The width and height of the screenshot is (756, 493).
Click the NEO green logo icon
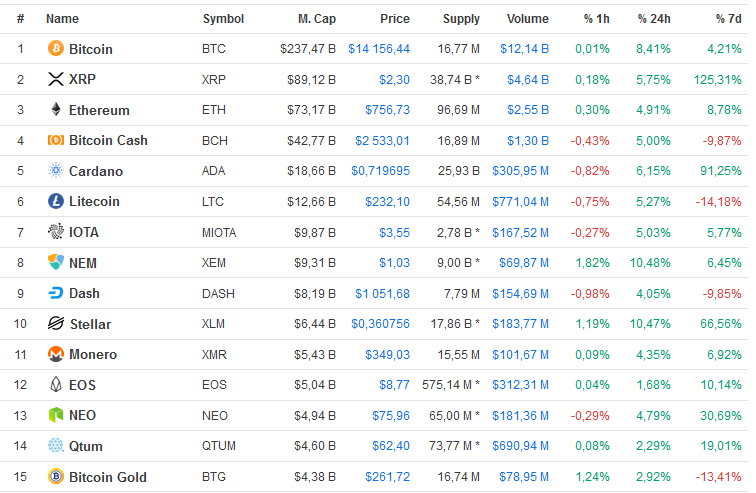(x=56, y=415)
